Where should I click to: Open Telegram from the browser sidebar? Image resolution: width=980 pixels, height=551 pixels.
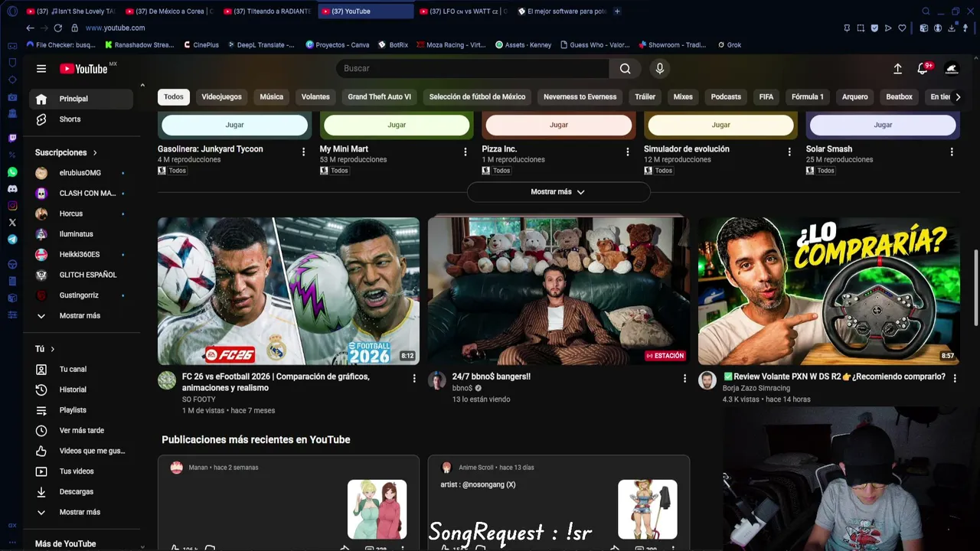12,240
